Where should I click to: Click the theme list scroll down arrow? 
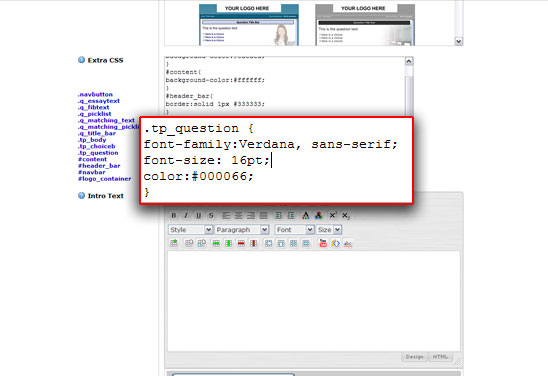click(459, 41)
